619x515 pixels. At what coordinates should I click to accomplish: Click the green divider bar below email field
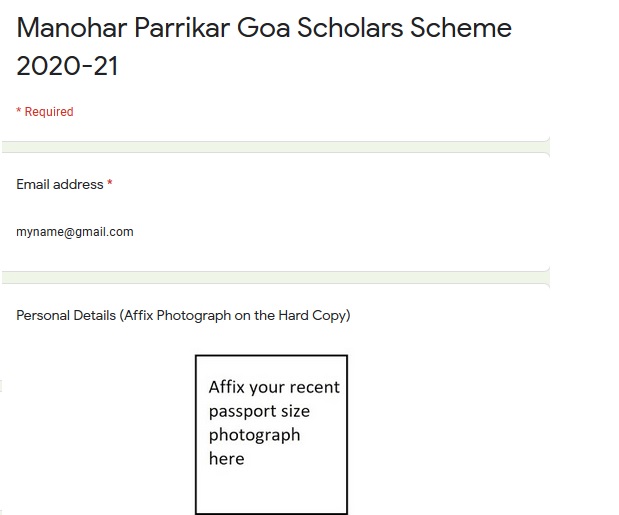click(276, 277)
